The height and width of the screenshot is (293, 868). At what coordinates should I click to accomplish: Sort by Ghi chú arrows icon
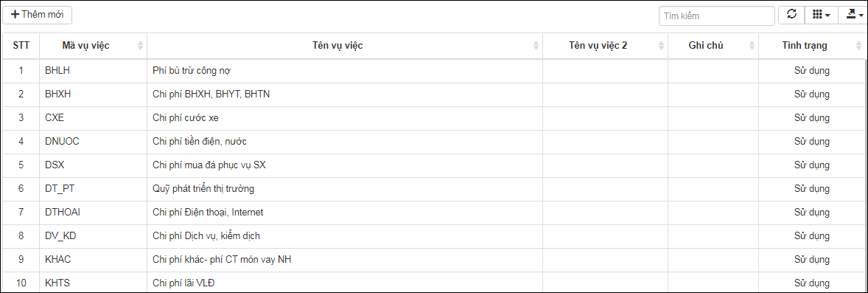coord(751,46)
